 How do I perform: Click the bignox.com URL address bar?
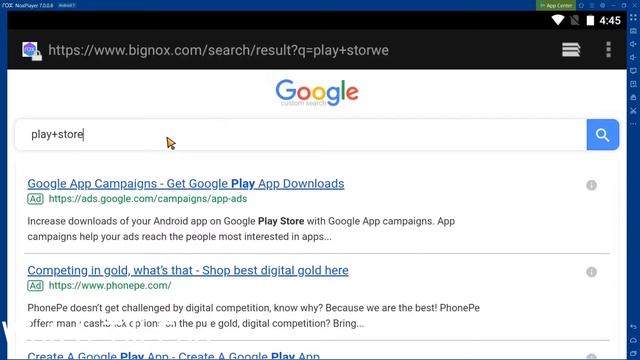(218, 50)
